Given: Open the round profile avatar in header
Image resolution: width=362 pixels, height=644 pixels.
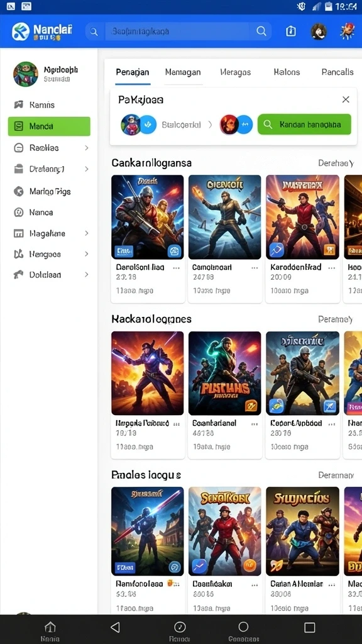Looking at the screenshot, I should [319, 31].
